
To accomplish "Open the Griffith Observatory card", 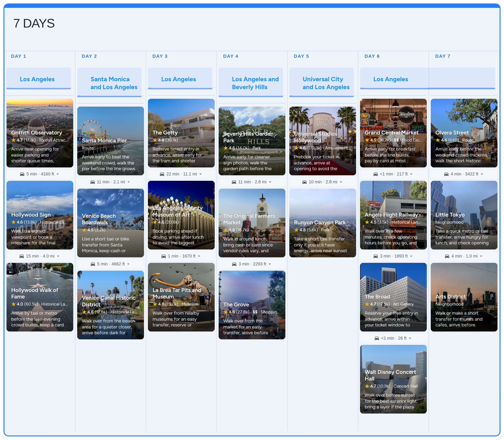I will [x=40, y=133].
